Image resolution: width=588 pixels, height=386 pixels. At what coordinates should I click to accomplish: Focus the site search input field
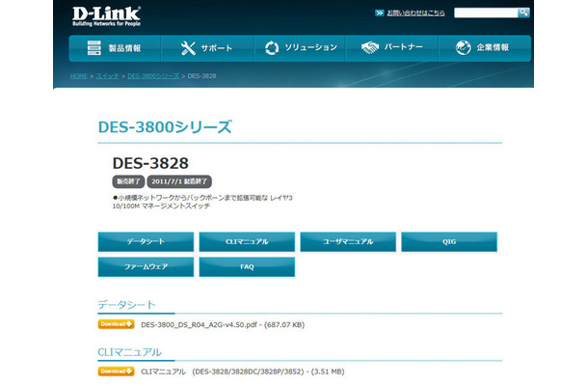coord(486,13)
